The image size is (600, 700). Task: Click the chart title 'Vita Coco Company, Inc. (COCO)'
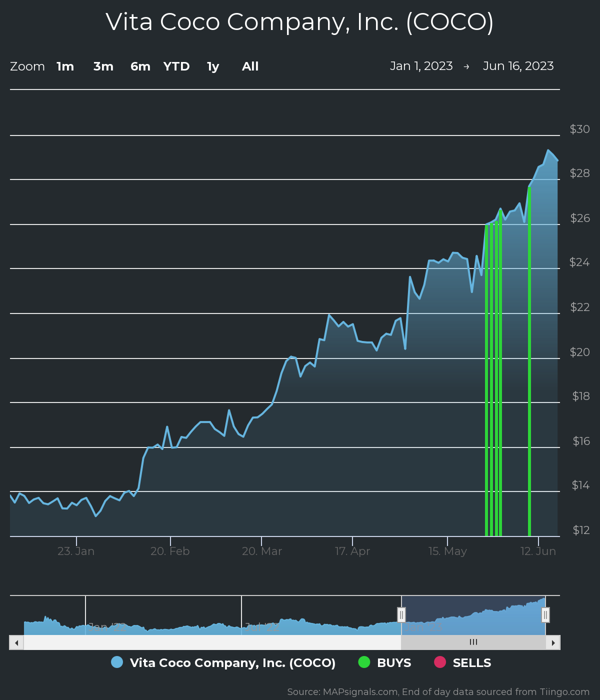[x=299, y=22]
